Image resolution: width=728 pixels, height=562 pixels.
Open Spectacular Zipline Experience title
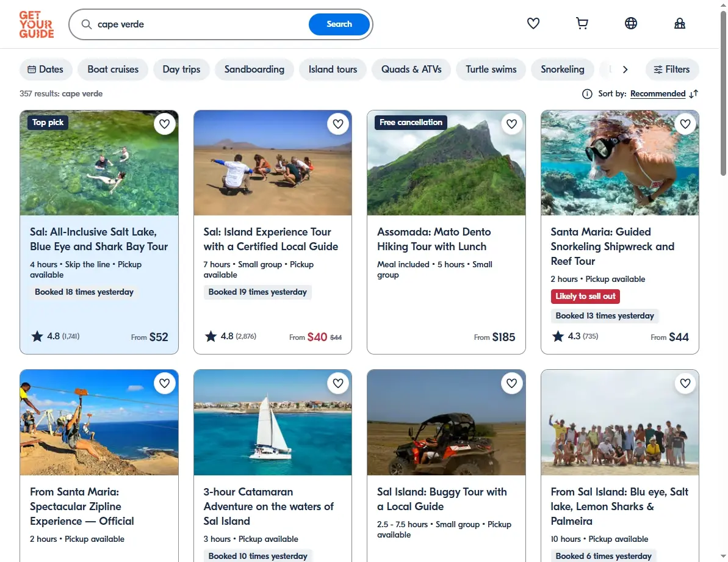pos(82,506)
